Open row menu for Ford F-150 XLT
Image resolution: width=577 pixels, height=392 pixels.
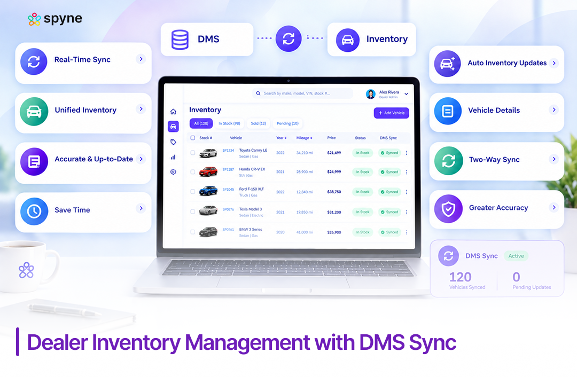[x=406, y=192]
